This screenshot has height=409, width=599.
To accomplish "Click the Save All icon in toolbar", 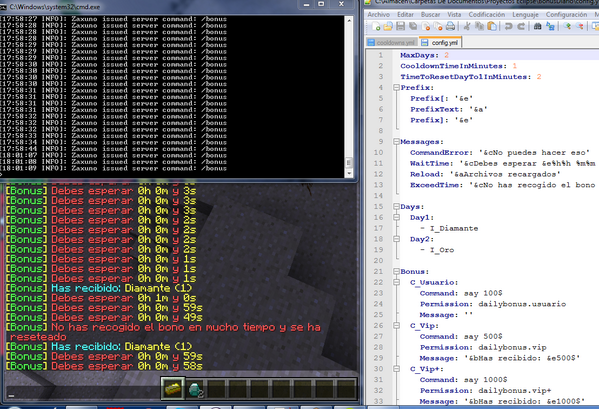I will coord(413,26).
